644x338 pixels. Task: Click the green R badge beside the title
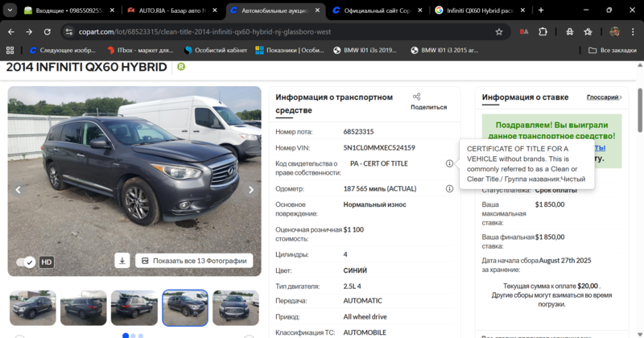pos(181,67)
